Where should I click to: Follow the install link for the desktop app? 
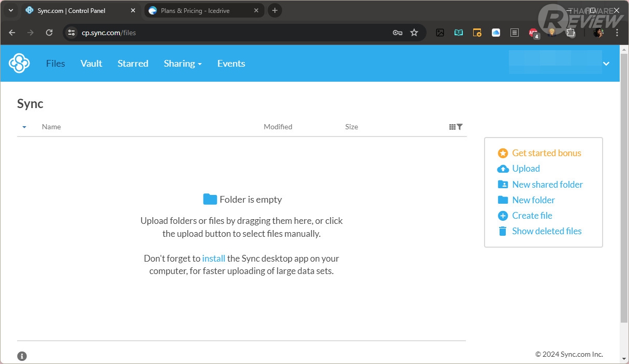pos(214,259)
